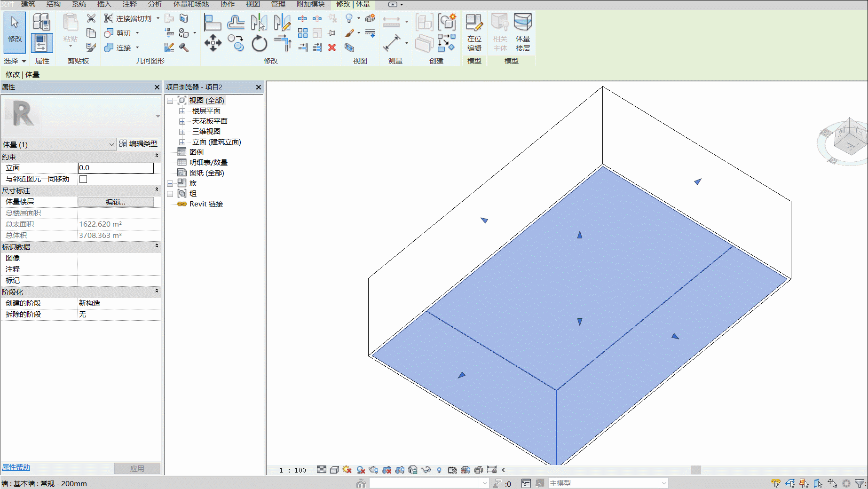This screenshot has height=489, width=868.
Task: Choose the Copy tool with circles
Action: 236,43
